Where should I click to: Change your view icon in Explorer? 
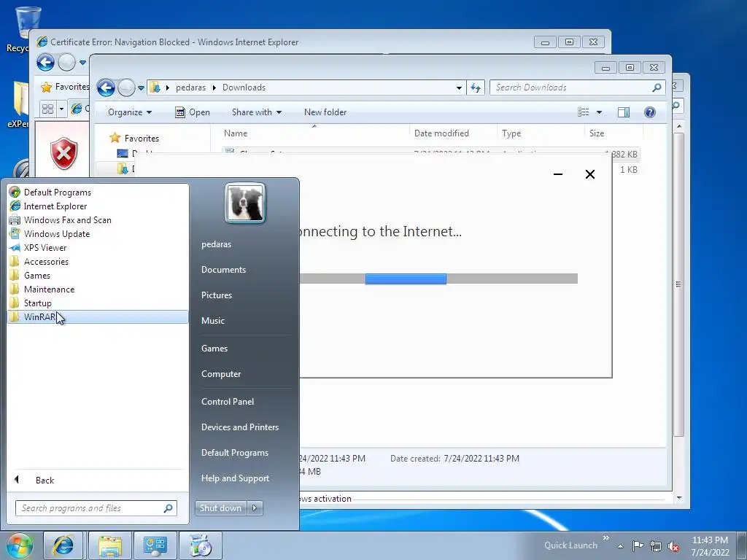tap(584, 112)
